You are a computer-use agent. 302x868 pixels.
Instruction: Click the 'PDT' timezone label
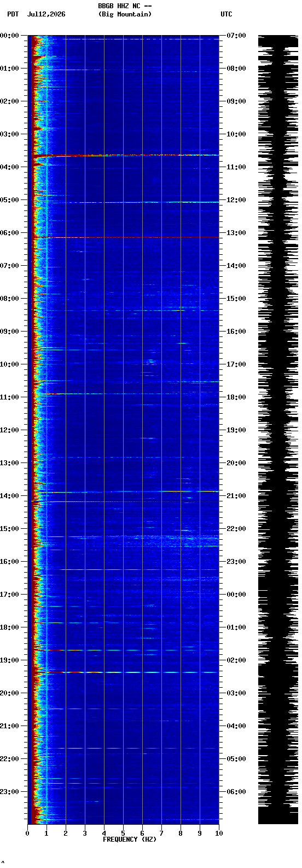coord(13,14)
